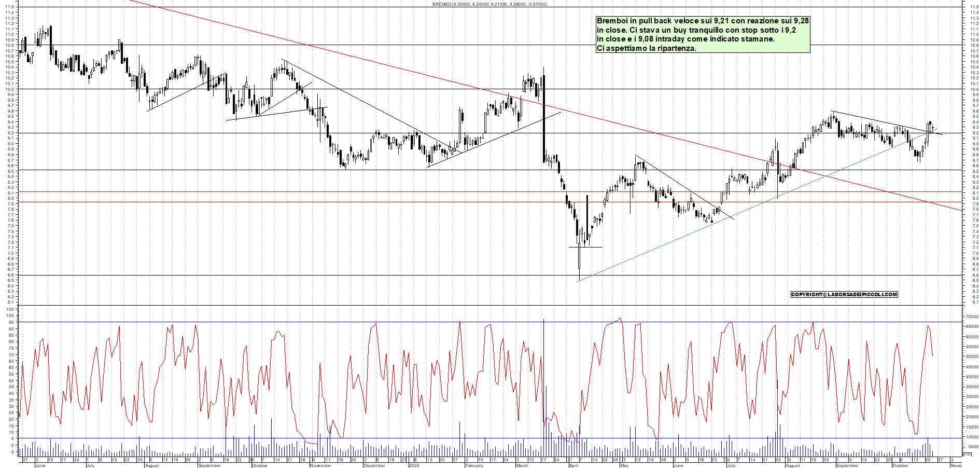
Task: Select the green Brembo commentary text box
Action: pos(703,34)
